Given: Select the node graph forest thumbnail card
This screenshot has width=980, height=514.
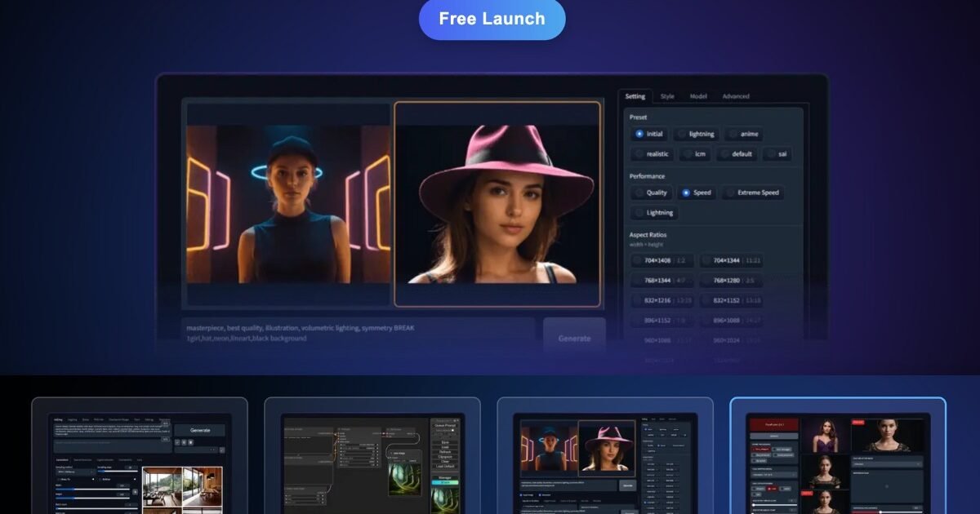Looking at the screenshot, I should pyautogui.click(x=372, y=457).
